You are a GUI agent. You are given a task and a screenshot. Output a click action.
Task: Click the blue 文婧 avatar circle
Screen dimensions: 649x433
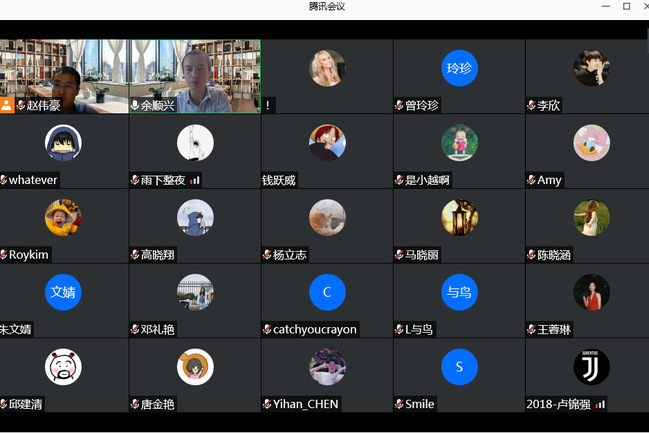(63, 292)
